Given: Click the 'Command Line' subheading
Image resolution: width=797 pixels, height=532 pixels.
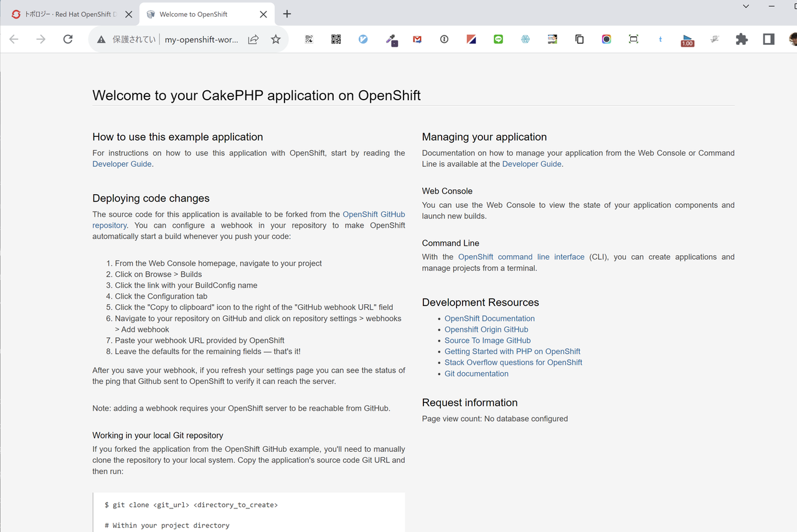Looking at the screenshot, I should coord(451,243).
